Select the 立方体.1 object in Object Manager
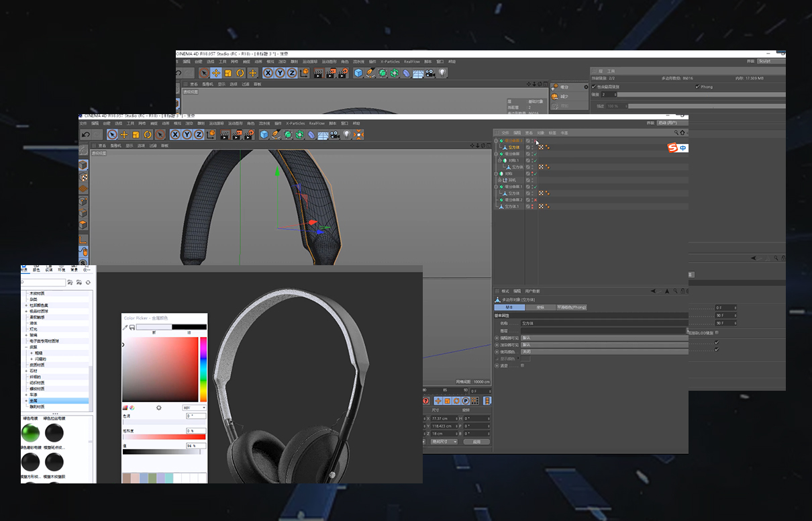The image size is (812, 521). coord(513,207)
